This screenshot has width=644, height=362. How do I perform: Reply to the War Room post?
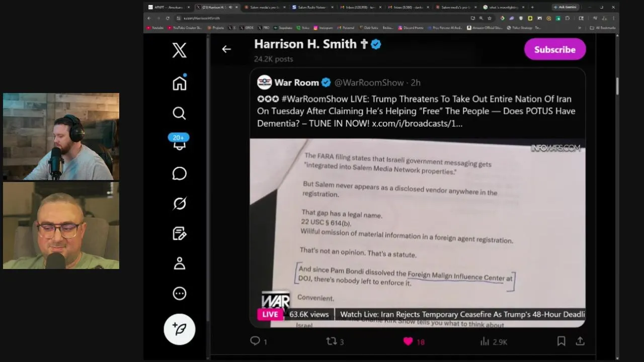pyautogui.click(x=259, y=341)
